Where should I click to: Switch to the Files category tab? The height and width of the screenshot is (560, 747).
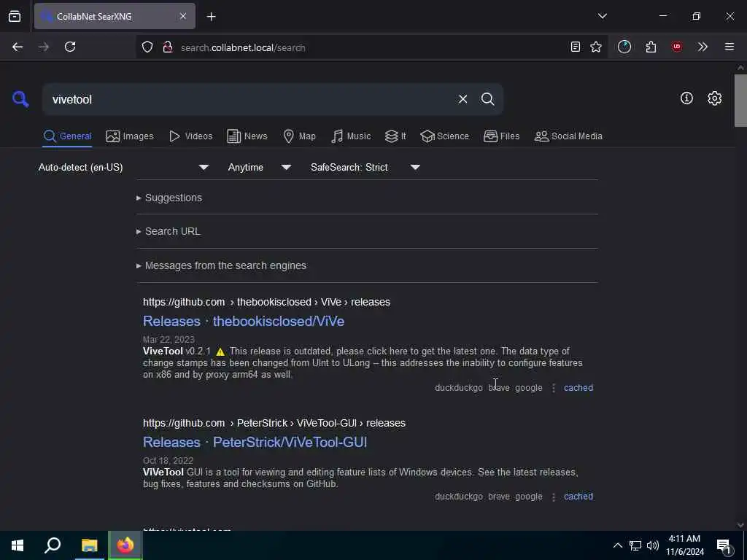pos(502,136)
